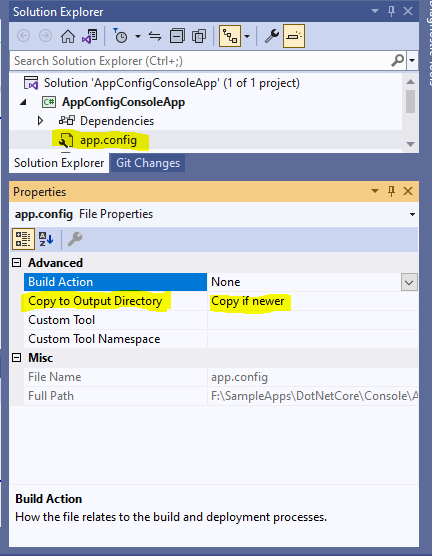Expand the Dependencies tree node
This screenshot has width=432, height=556.
pos(40,121)
